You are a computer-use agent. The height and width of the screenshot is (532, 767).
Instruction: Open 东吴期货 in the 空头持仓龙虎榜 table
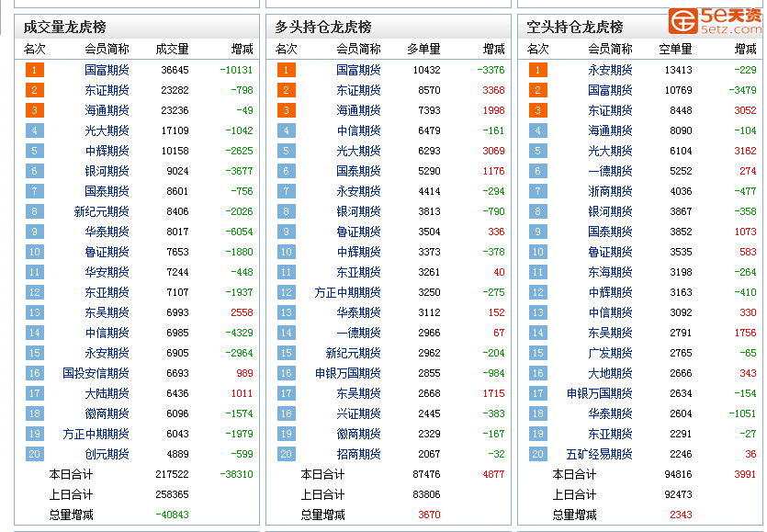610,333
